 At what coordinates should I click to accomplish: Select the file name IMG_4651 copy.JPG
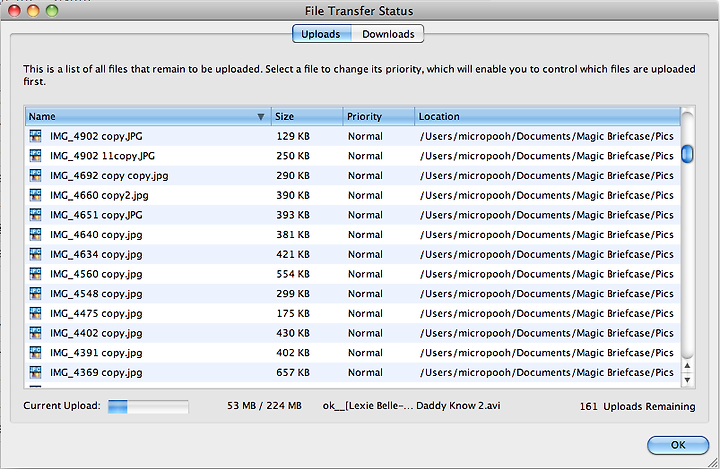pos(96,215)
